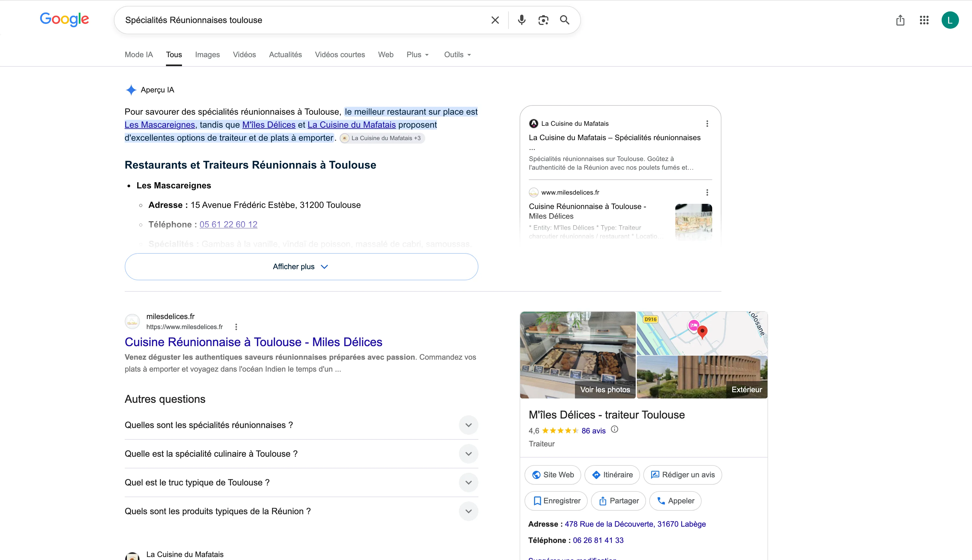Call phone number 05 61 22 60 12
Image resolution: width=972 pixels, height=560 pixels.
coord(228,224)
